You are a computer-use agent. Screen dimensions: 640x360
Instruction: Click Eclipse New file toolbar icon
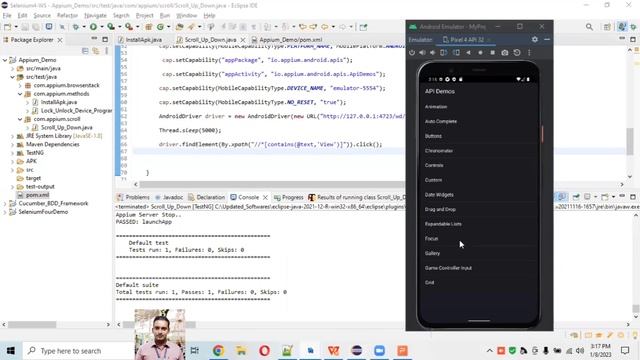coord(7,27)
